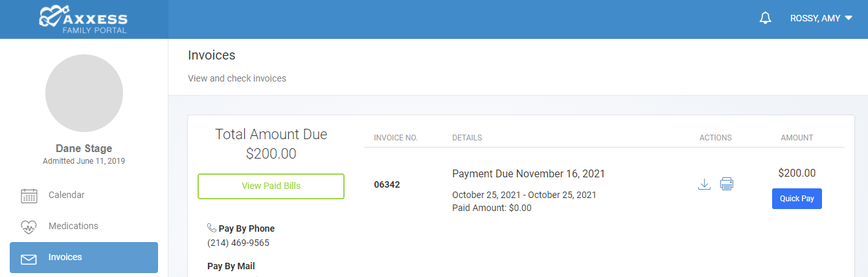This screenshot has height=277, width=868.
Task: Download invoice 06342
Action: [x=704, y=184]
